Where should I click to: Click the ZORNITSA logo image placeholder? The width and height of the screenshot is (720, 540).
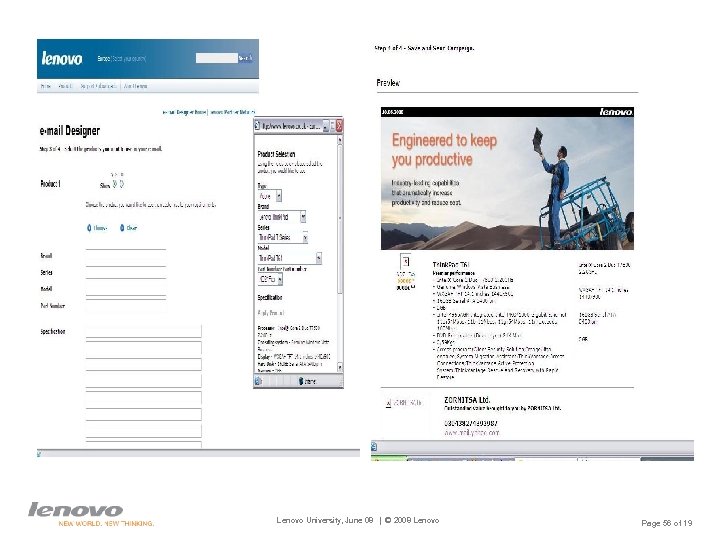(x=403, y=403)
